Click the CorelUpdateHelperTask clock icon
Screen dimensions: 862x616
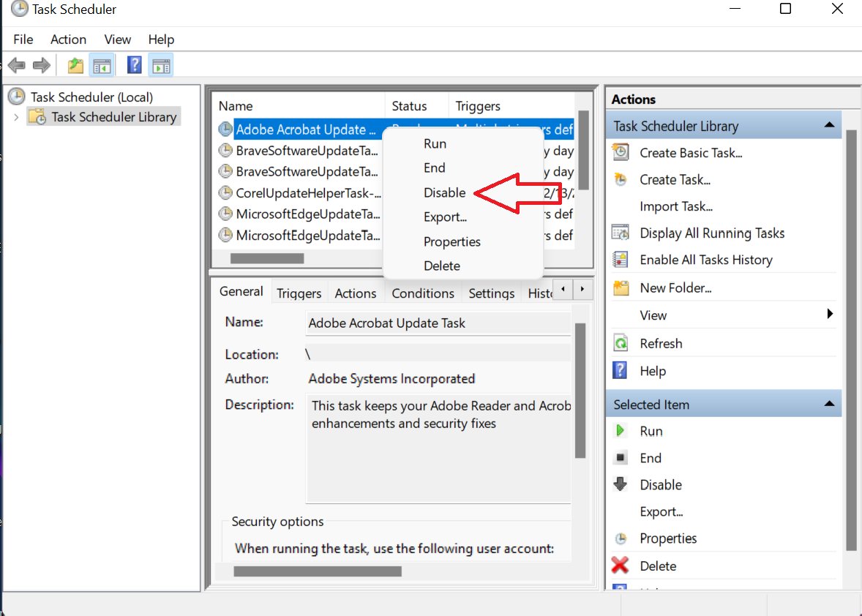click(x=225, y=192)
